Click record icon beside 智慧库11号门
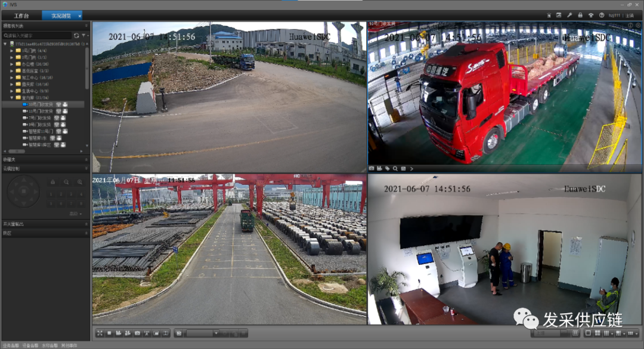This screenshot has width=644, height=349. (x=65, y=131)
